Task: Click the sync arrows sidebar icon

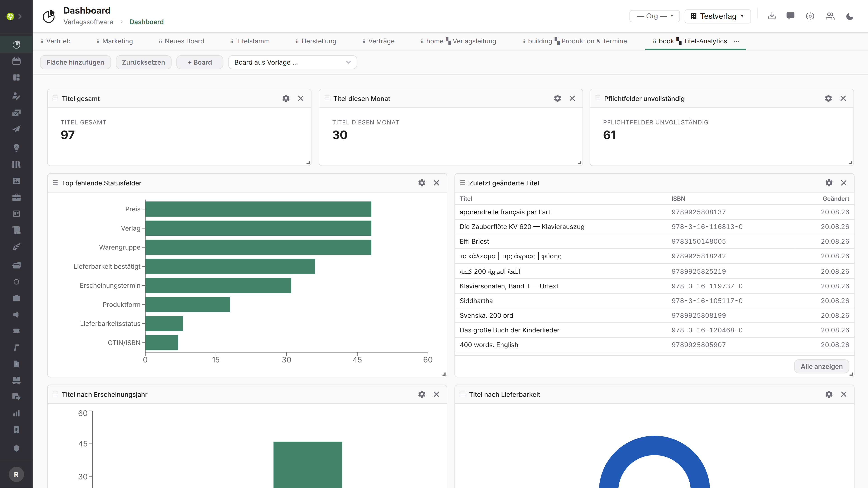Action: click(x=16, y=282)
